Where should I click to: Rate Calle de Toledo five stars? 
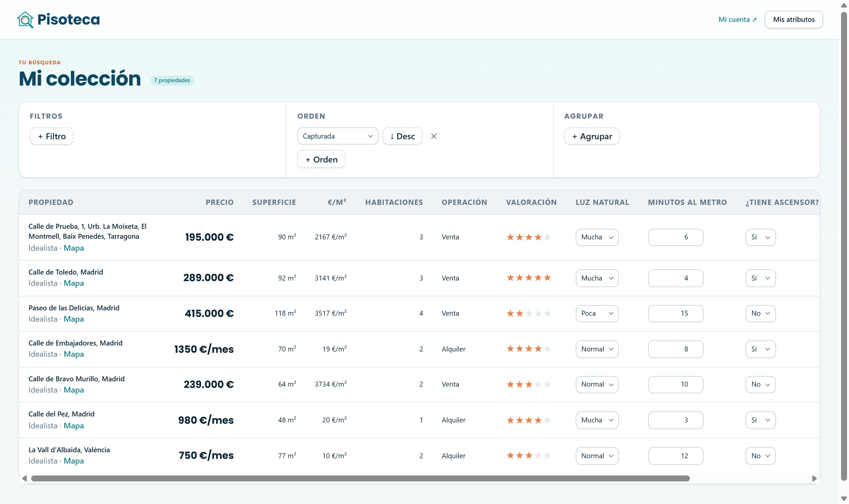tap(547, 278)
